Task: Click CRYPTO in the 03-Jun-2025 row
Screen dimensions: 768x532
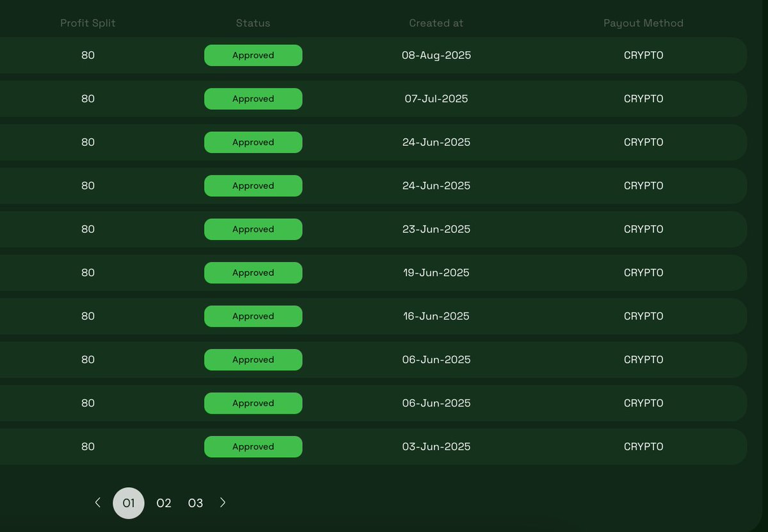Action: tap(643, 447)
